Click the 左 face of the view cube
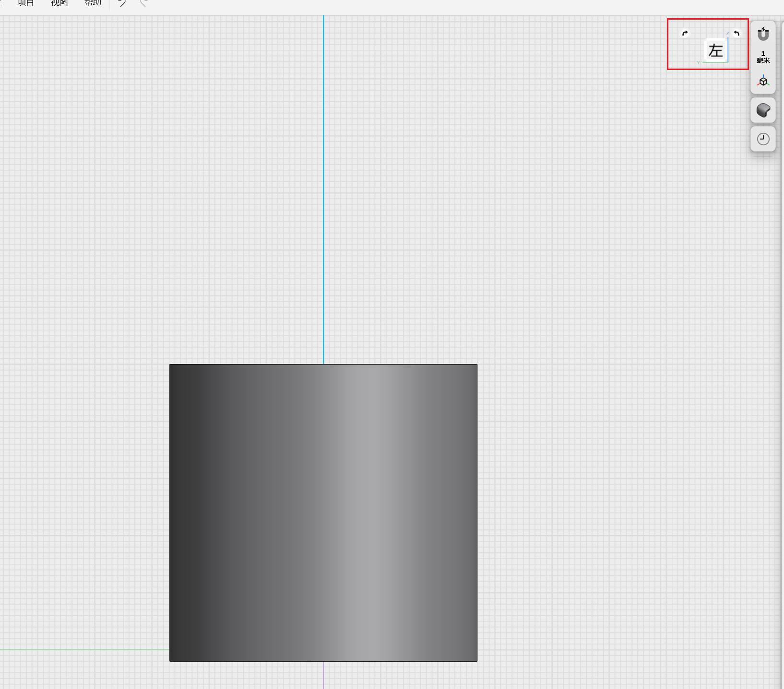The height and width of the screenshot is (689, 784). [x=715, y=50]
